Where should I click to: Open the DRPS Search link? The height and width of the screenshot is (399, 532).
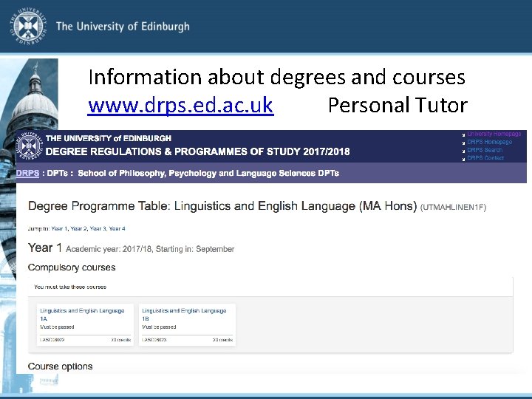(x=485, y=150)
